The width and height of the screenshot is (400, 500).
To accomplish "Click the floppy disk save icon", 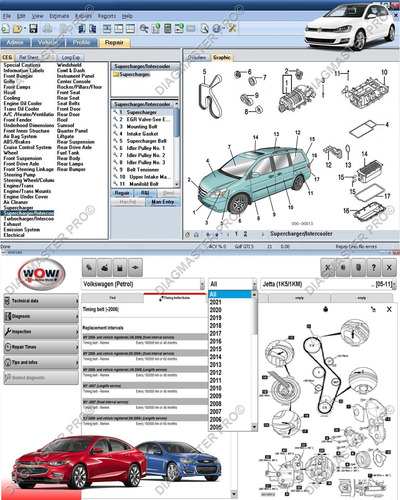I will click(33, 29).
